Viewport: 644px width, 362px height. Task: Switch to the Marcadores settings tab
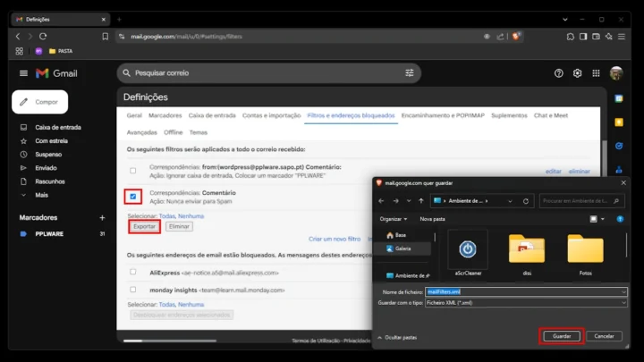[165, 115]
